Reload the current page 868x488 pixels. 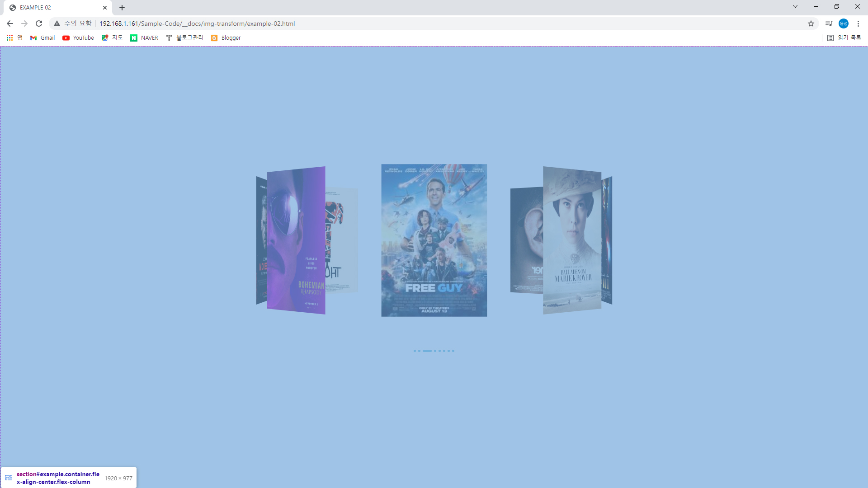pos(39,23)
